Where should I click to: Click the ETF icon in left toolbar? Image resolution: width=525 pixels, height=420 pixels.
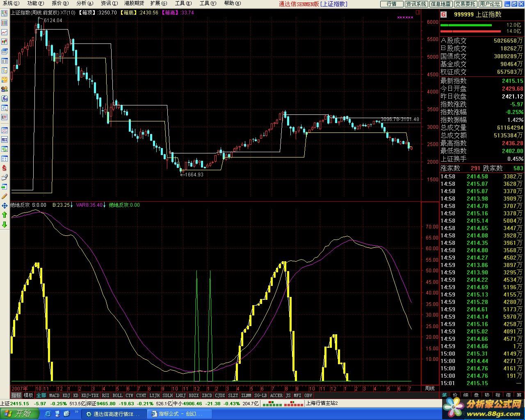click(x=5, y=117)
